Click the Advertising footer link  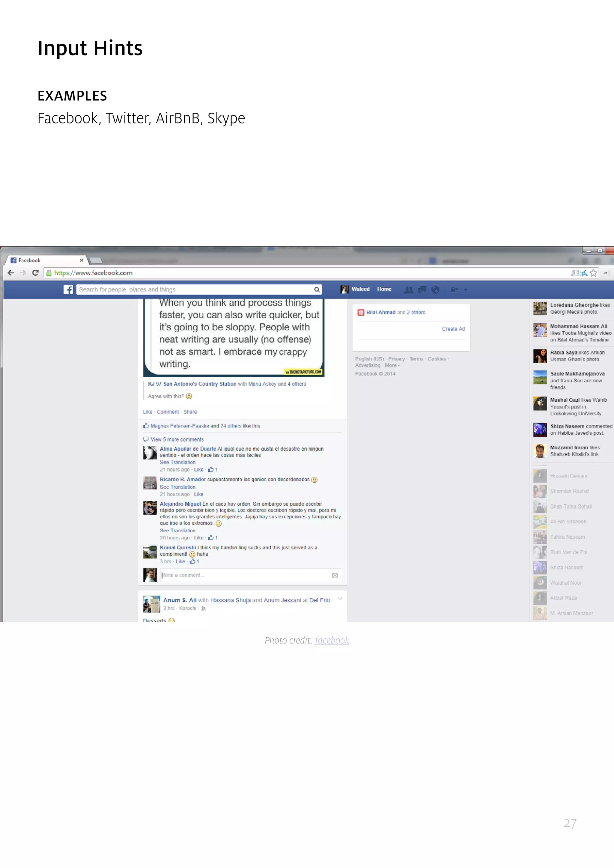coord(368,366)
